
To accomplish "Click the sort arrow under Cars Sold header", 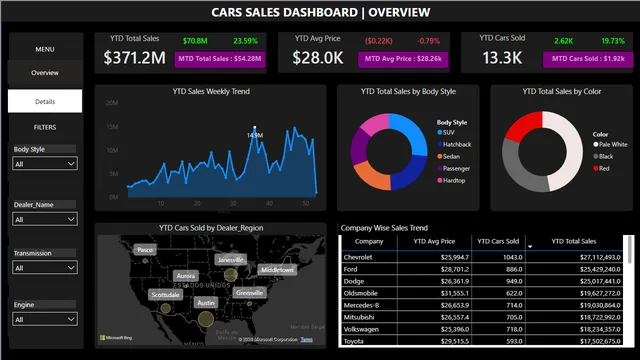I will (x=530, y=247).
